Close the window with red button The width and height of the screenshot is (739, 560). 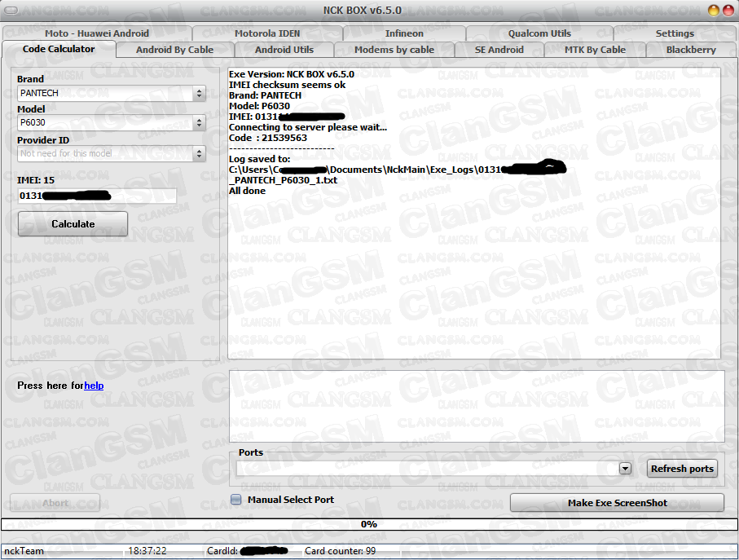(x=728, y=11)
